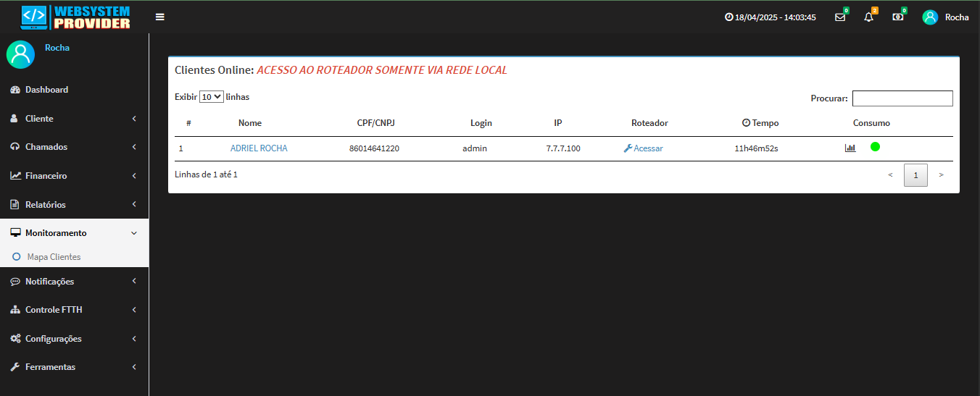Image resolution: width=980 pixels, height=396 pixels.
Task: Open the bell alerts icon
Action: (869, 17)
